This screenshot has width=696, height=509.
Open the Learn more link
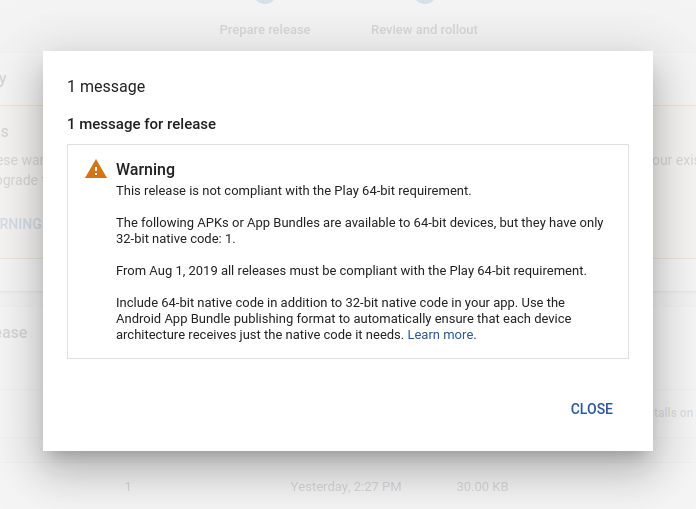[441, 335]
